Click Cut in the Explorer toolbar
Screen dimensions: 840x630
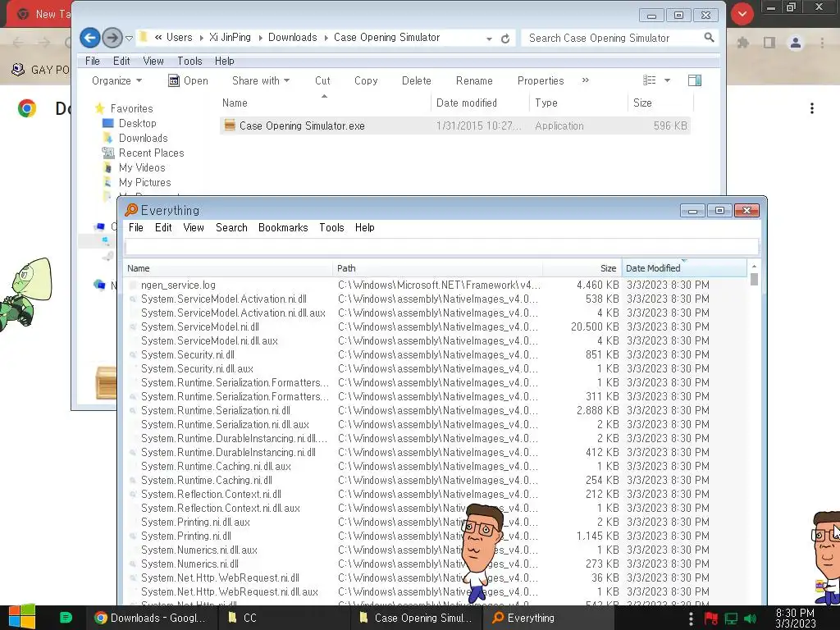tap(322, 81)
